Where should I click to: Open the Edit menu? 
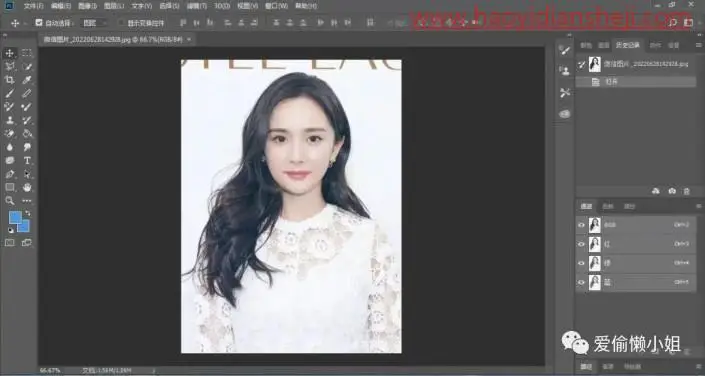61,6
